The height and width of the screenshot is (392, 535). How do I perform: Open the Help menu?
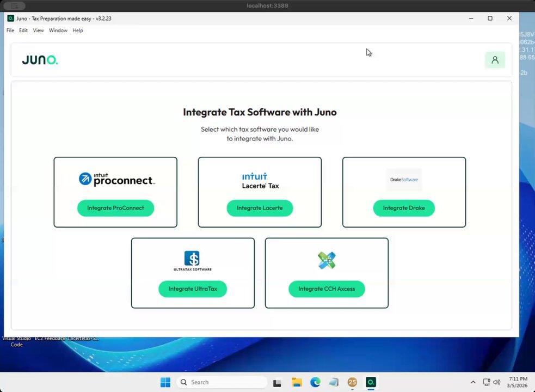tap(78, 30)
